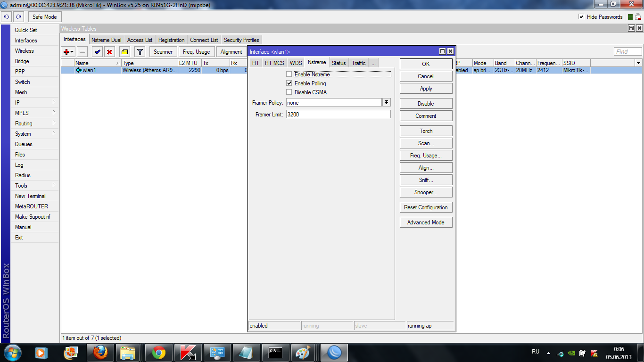Expand the IP submenu in sidebar
The width and height of the screenshot is (644, 362).
(x=35, y=102)
